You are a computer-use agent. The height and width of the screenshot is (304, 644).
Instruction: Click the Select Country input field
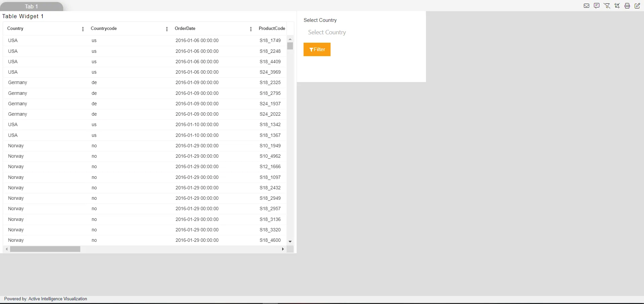[361, 32]
